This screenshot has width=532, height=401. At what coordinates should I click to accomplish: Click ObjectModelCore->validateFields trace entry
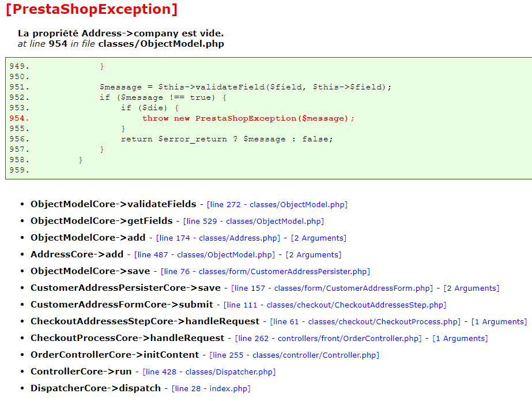coord(114,204)
